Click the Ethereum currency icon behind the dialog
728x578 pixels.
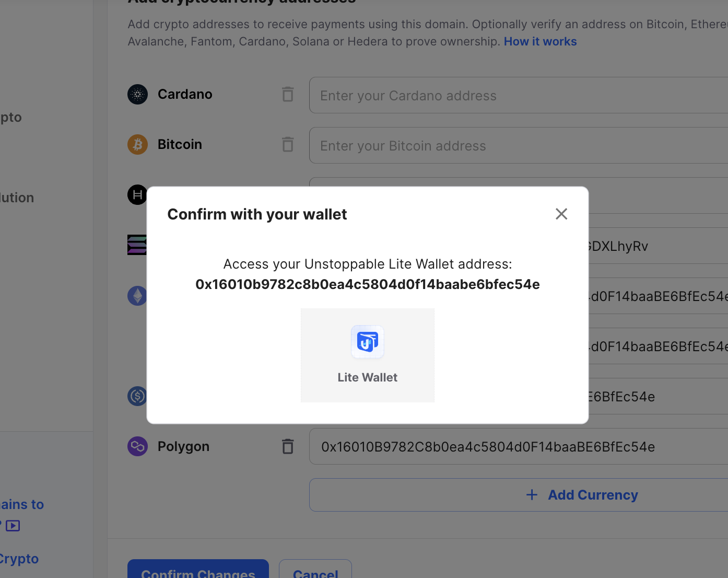pos(137,295)
